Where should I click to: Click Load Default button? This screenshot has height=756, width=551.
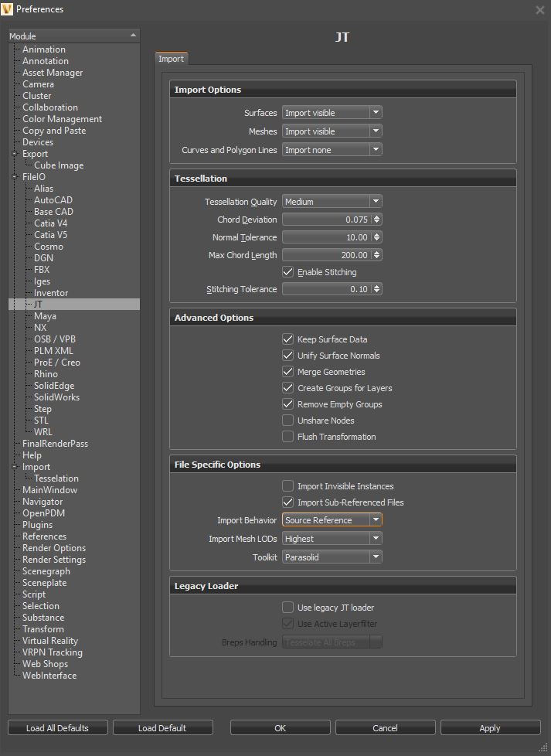click(x=162, y=728)
